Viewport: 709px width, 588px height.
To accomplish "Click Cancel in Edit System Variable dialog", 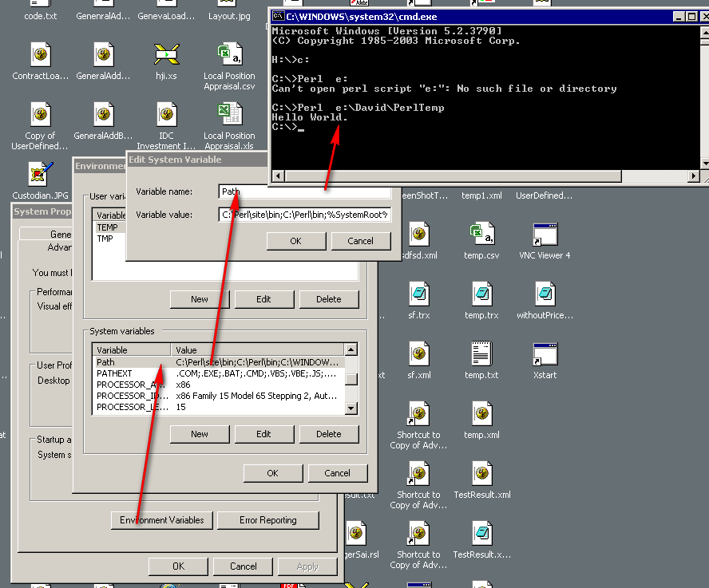I will coord(360,241).
